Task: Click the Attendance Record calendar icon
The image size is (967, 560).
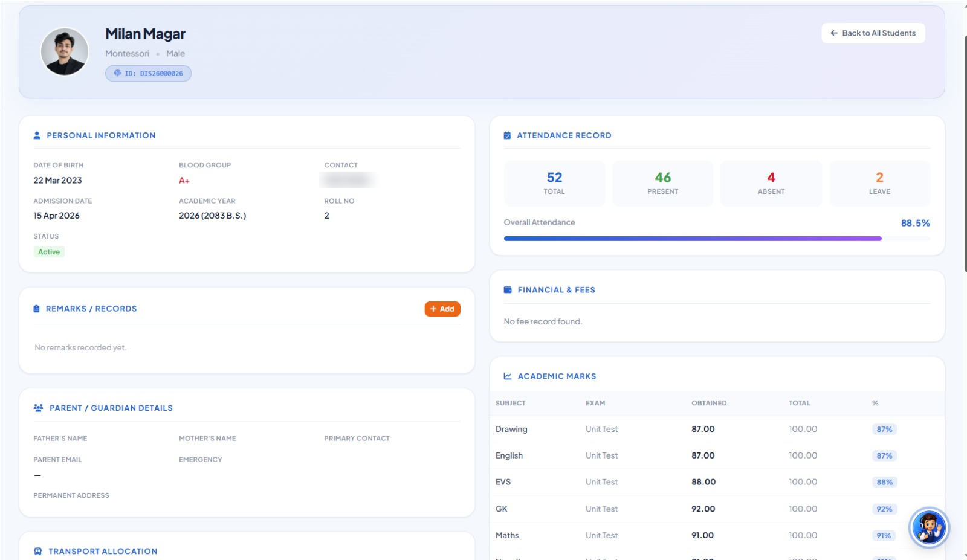Action: coord(507,135)
